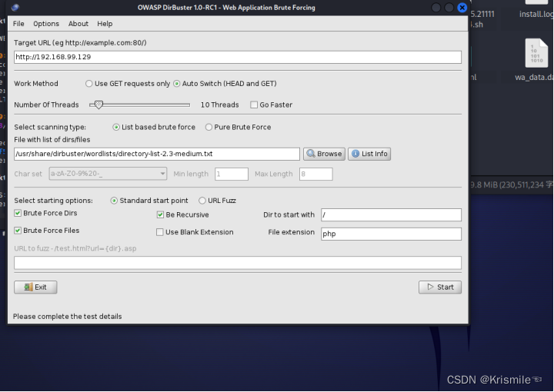Click the Target URL input field
The height and width of the screenshot is (392, 554).
point(238,57)
